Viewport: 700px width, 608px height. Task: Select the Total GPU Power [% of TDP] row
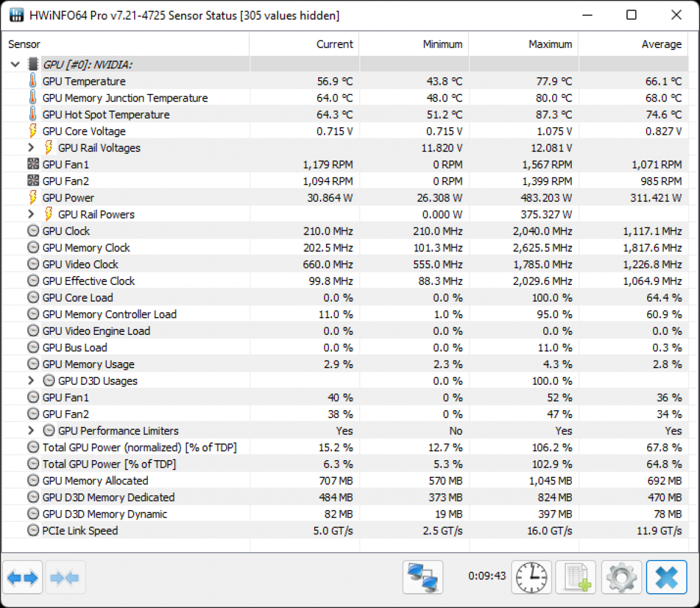point(345,464)
